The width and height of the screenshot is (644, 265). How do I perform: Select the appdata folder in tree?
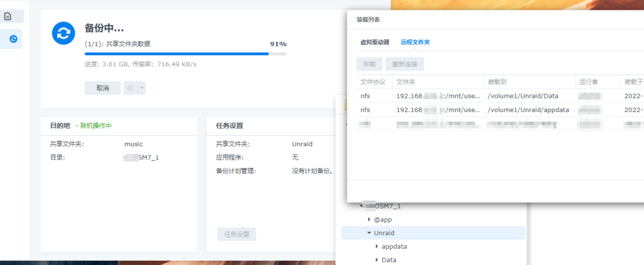[394, 246]
